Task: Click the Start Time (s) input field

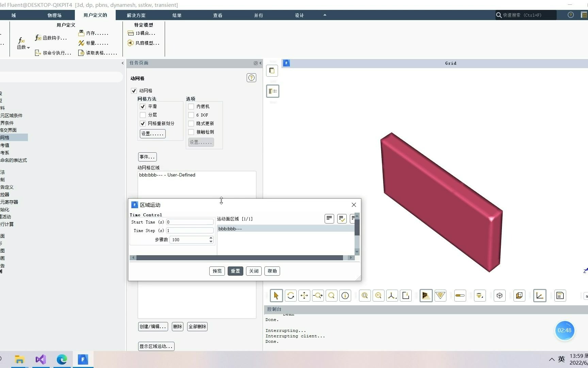Action: pyautogui.click(x=190, y=222)
